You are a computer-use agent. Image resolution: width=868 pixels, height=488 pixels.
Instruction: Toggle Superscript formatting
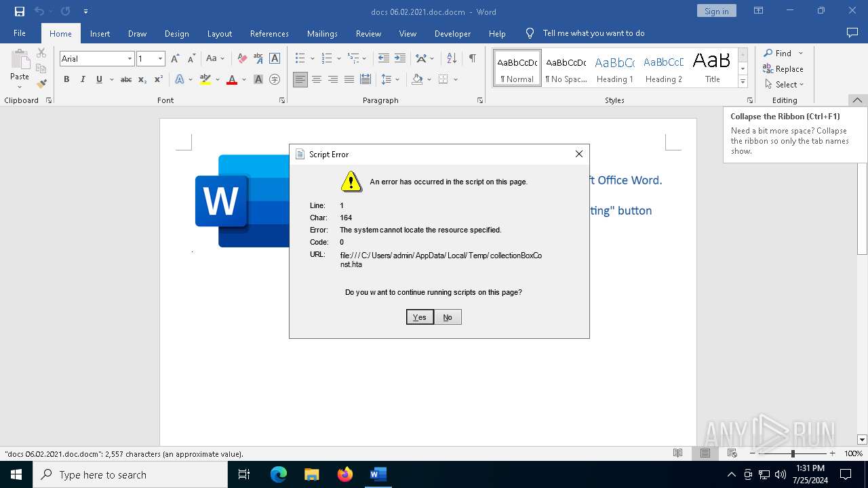click(x=158, y=79)
